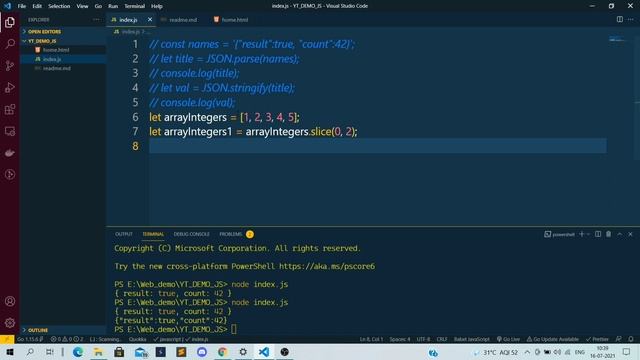The height and width of the screenshot is (360, 640).
Task: Kill terminal with trash icon
Action: pos(609,234)
